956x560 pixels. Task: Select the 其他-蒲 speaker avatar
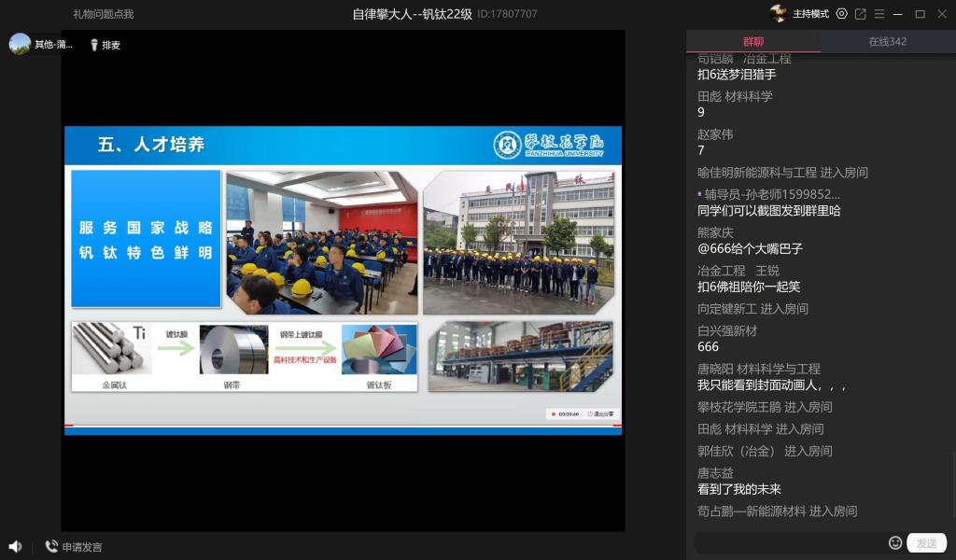pyautogui.click(x=21, y=44)
